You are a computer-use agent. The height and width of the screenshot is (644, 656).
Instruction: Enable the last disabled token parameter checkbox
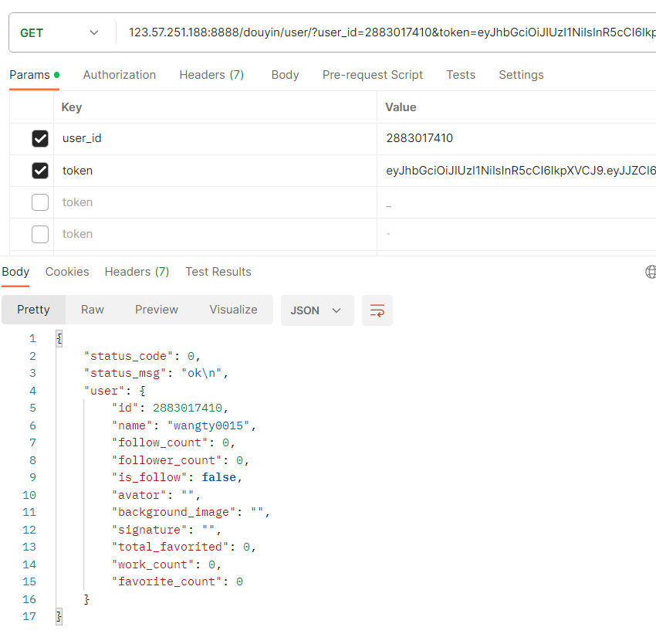pos(40,234)
